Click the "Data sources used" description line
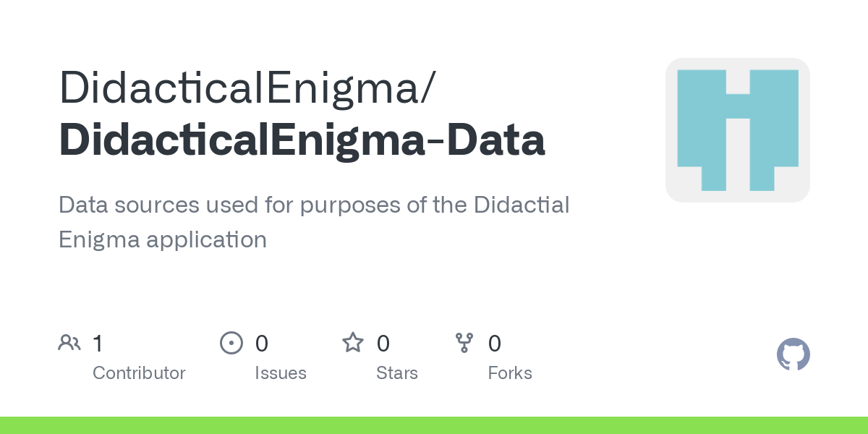The image size is (868, 434). pyautogui.click(x=314, y=205)
